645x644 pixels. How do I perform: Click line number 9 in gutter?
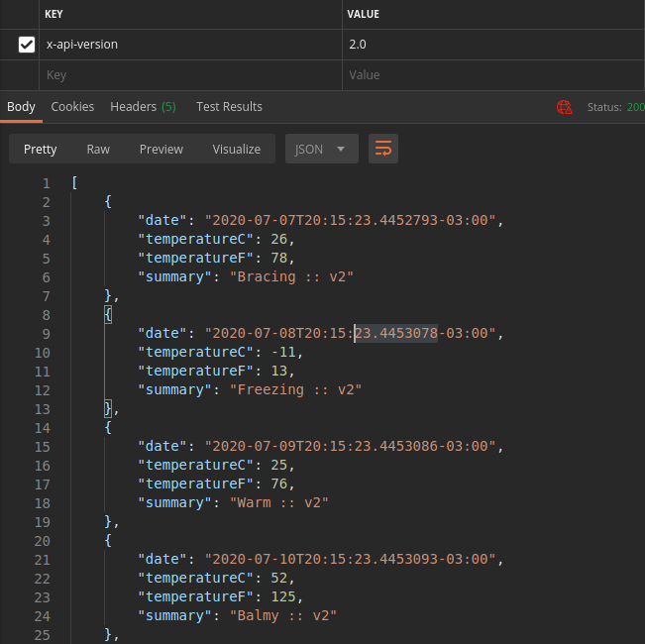point(46,334)
